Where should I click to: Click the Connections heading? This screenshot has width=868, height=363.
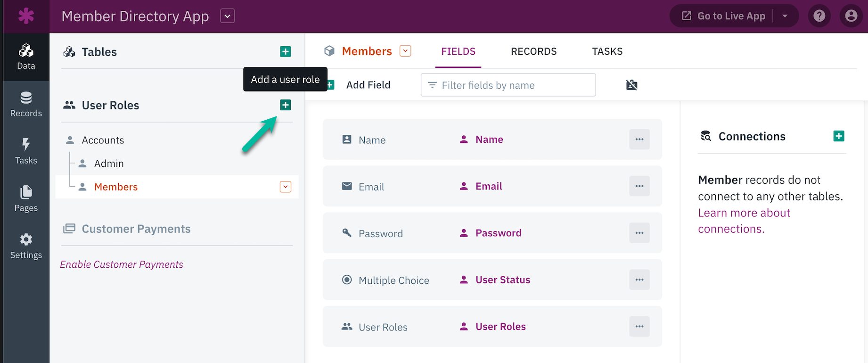[x=752, y=136]
